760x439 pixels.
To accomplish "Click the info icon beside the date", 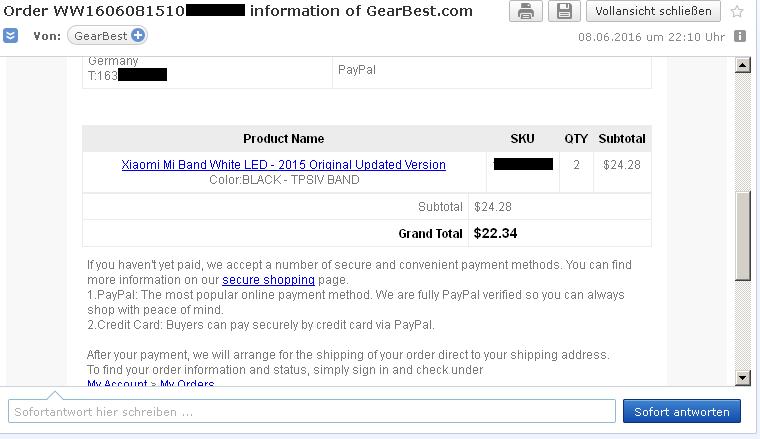I will point(740,36).
